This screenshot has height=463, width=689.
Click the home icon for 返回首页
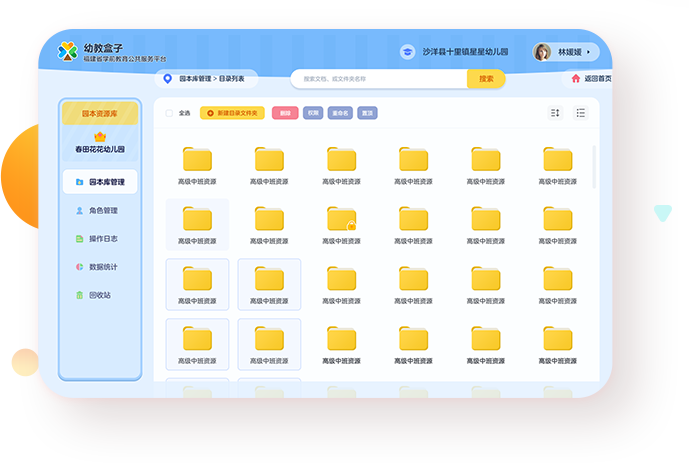(x=575, y=78)
